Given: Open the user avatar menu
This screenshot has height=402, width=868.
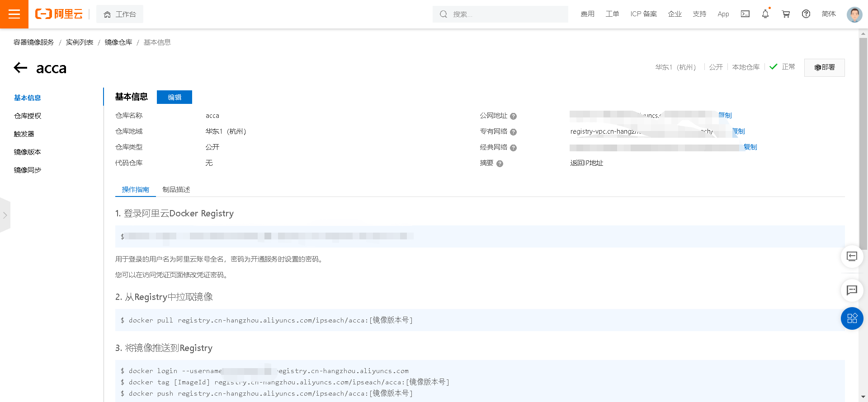Looking at the screenshot, I should (x=854, y=14).
